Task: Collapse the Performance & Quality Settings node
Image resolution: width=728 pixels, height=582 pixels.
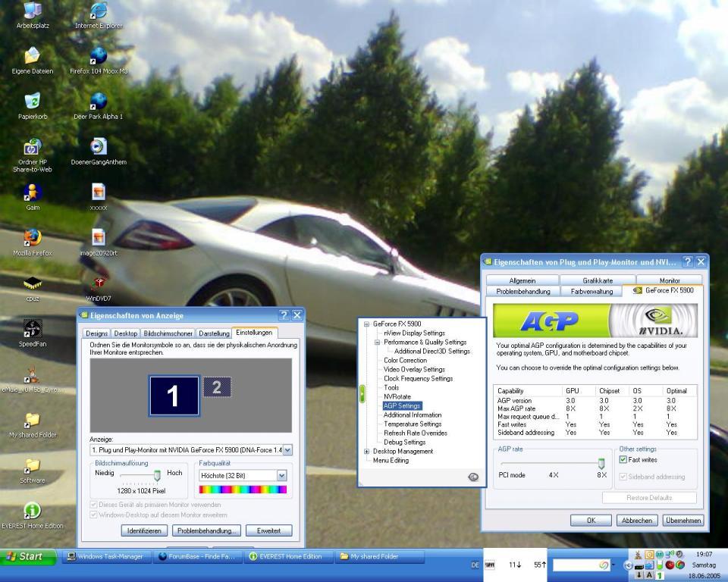Action: pos(378,342)
